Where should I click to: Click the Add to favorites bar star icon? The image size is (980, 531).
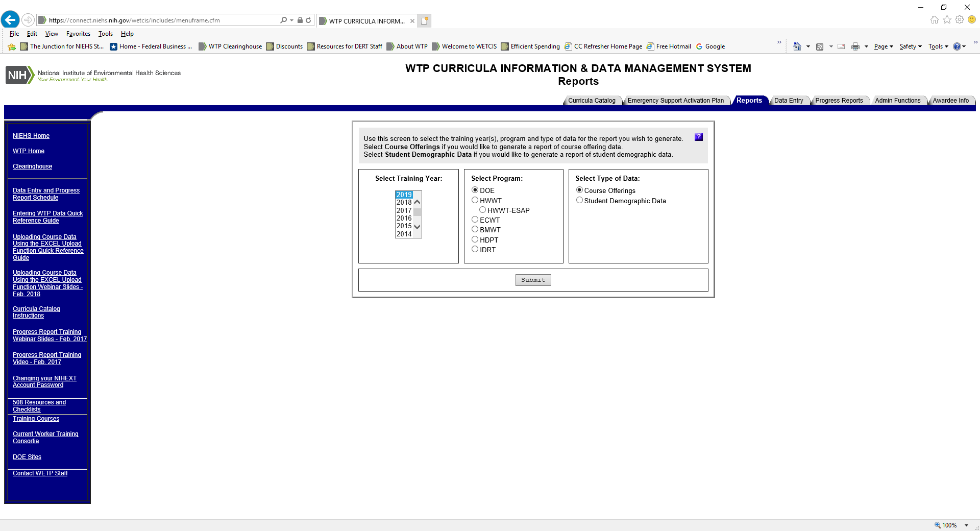point(12,46)
